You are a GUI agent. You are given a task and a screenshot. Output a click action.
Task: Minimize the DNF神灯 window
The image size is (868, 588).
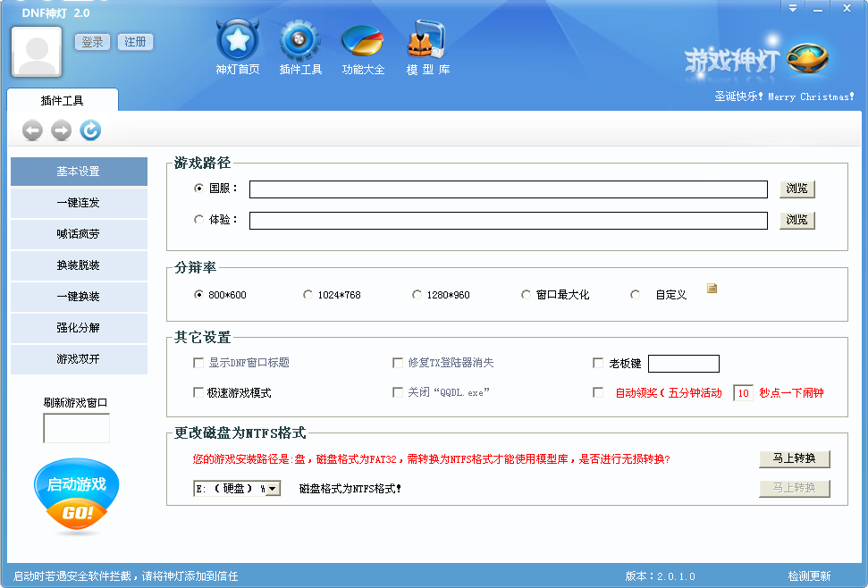pyautogui.click(x=818, y=8)
